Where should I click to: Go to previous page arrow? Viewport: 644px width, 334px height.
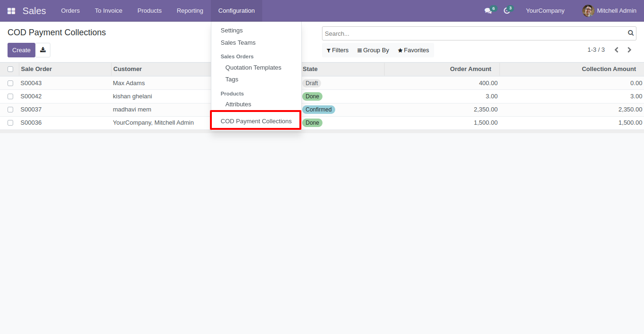(x=616, y=50)
